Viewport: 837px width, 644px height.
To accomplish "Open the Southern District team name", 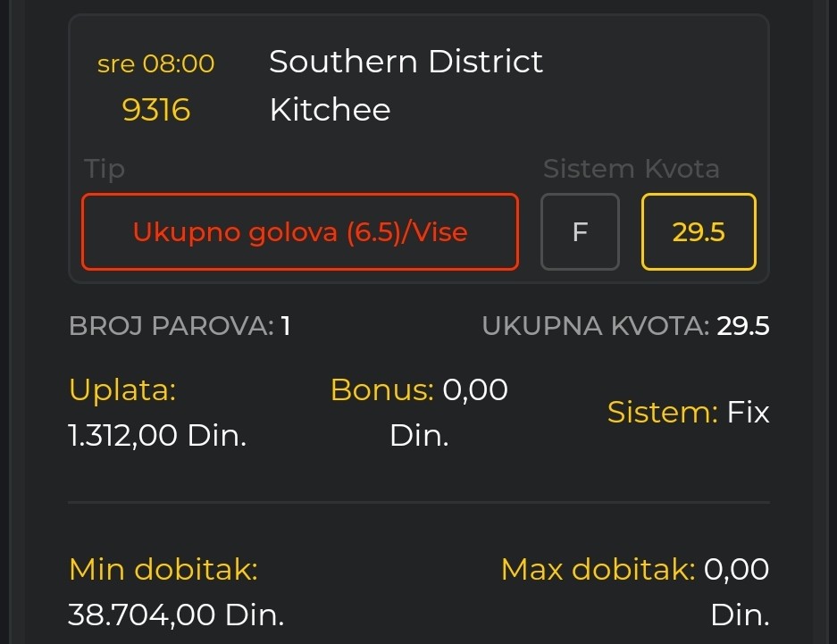I will [406, 62].
